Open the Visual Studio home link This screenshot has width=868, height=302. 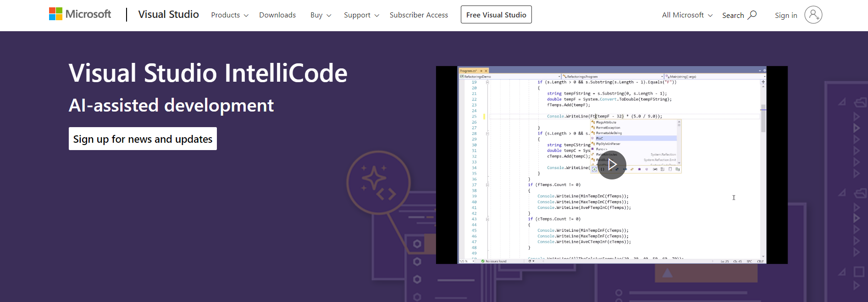pyautogui.click(x=168, y=15)
